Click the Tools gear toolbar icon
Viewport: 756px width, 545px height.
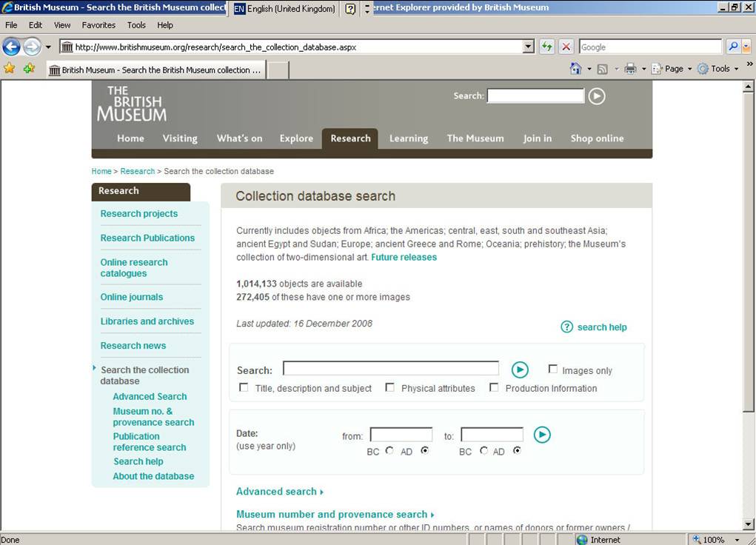tap(703, 69)
